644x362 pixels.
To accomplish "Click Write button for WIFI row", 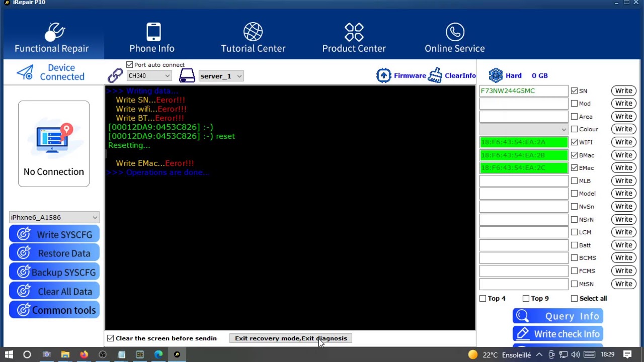I will (623, 142).
